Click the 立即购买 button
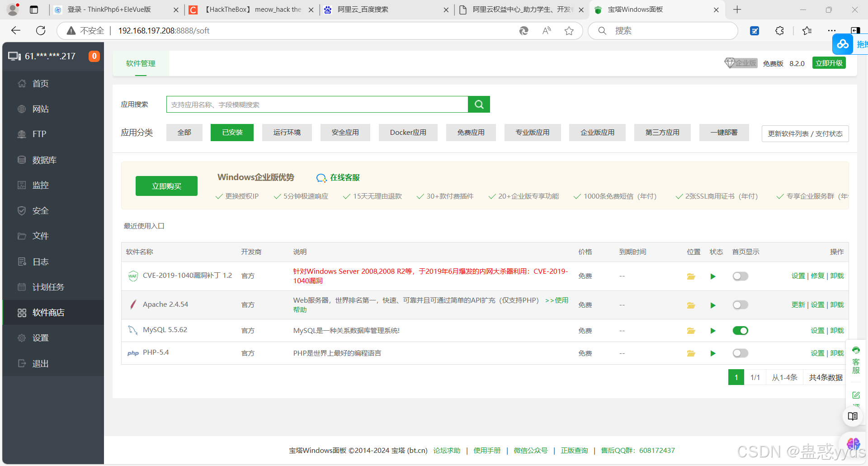Screen dimensions: 868x466 (x=166, y=186)
